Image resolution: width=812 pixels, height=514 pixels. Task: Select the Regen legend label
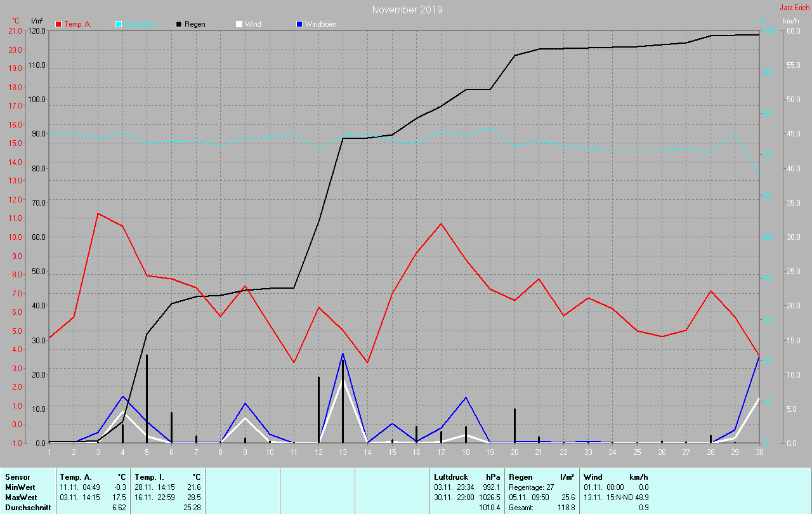point(195,24)
